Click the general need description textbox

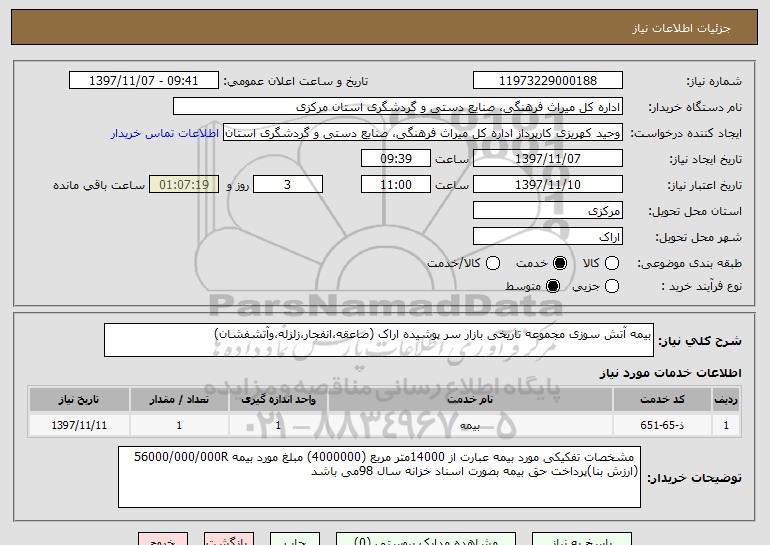point(379,340)
